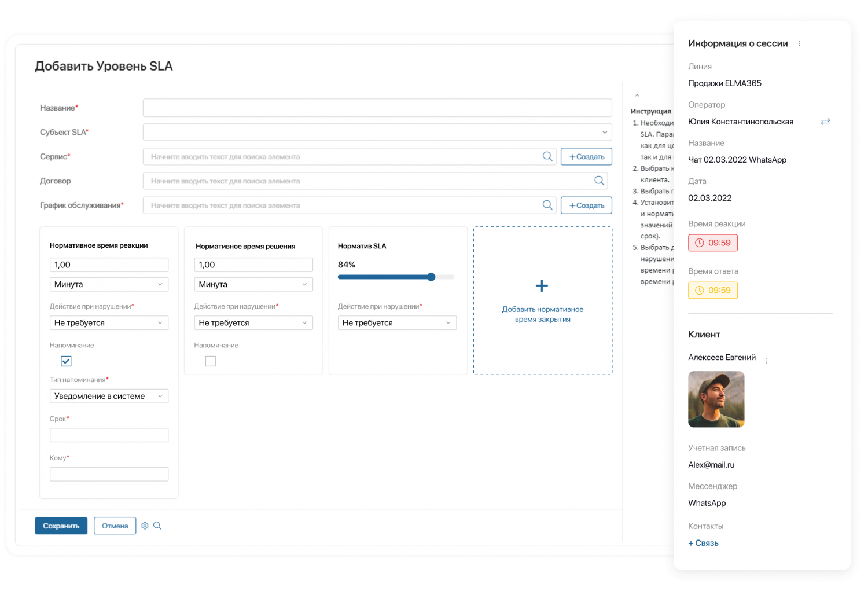Enable the Напоминание checkbox under resolution time
Image resolution: width=868 pixels, height=591 pixels.
coord(211,361)
